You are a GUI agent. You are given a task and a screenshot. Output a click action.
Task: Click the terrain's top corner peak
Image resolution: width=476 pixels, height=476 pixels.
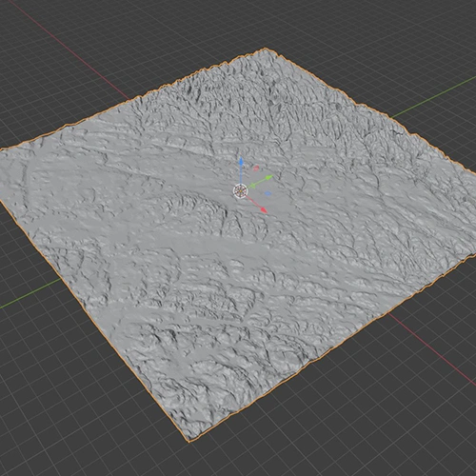tap(266, 50)
